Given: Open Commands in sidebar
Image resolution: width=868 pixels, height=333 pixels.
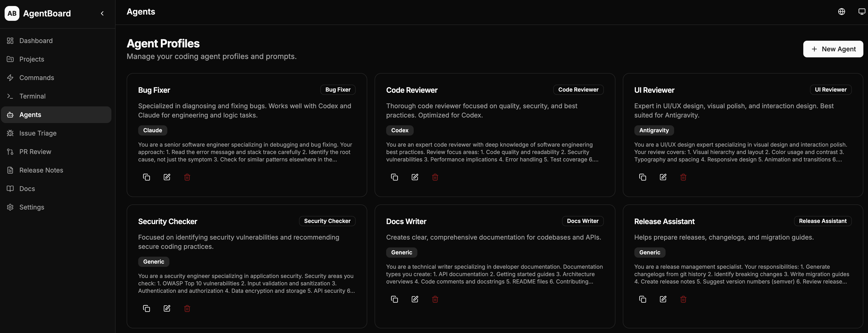Looking at the screenshot, I should tap(56, 78).
